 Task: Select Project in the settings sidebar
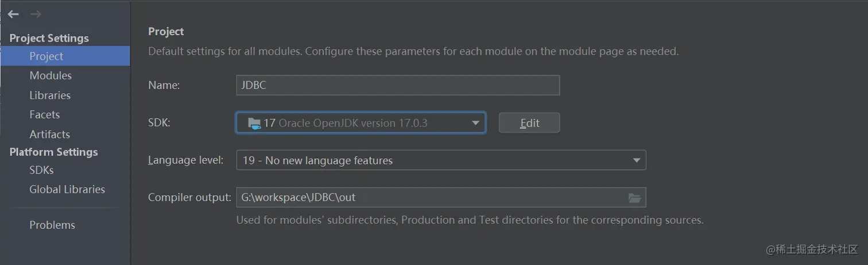[46, 56]
